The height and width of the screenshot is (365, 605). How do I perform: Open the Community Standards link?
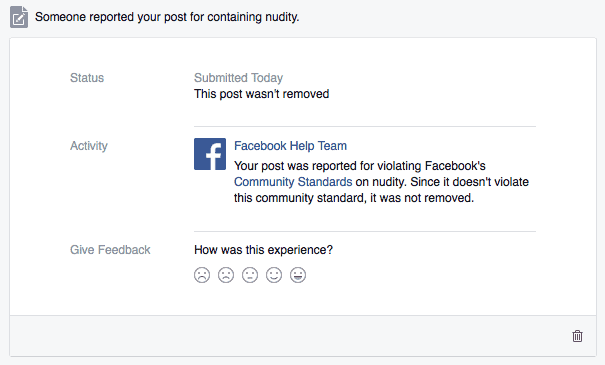293,182
